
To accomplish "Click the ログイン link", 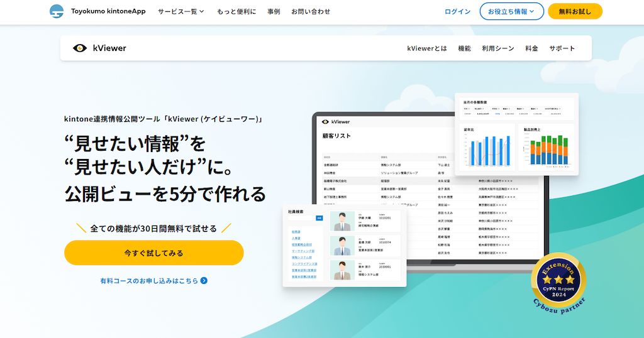I will (x=458, y=11).
